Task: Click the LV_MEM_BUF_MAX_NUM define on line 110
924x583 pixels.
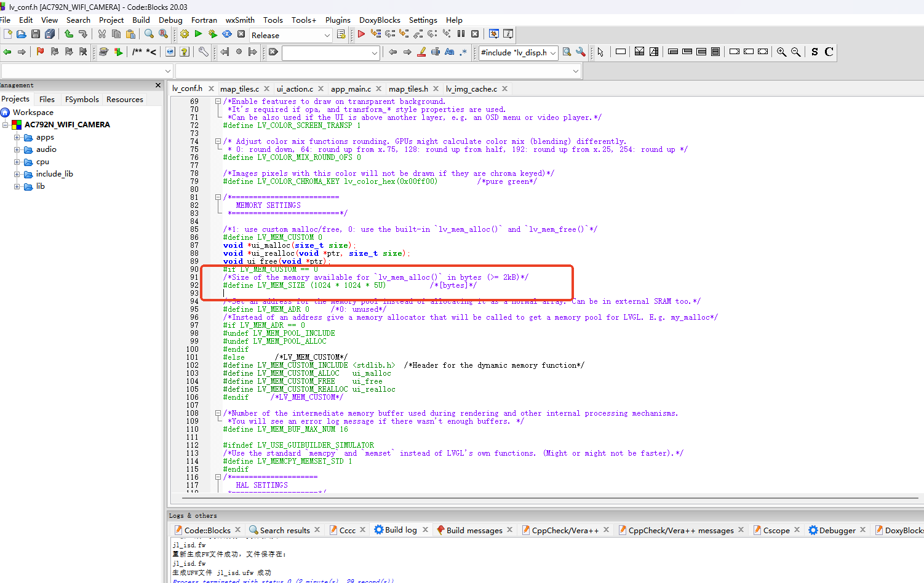Action: [x=285, y=429]
